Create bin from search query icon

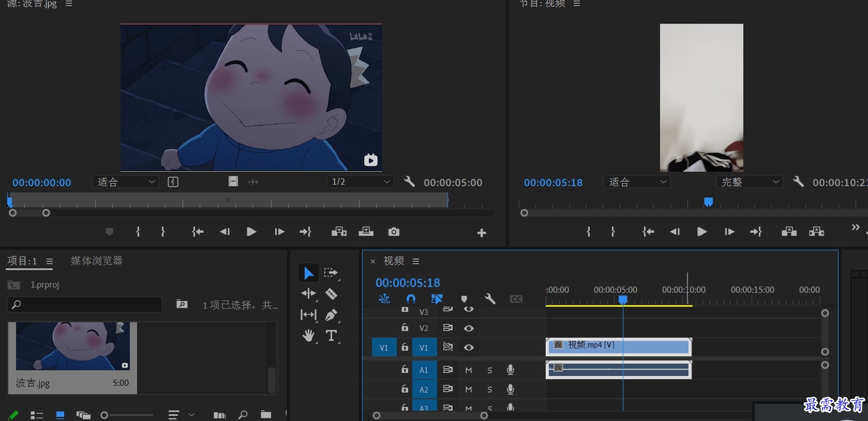coord(182,304)
